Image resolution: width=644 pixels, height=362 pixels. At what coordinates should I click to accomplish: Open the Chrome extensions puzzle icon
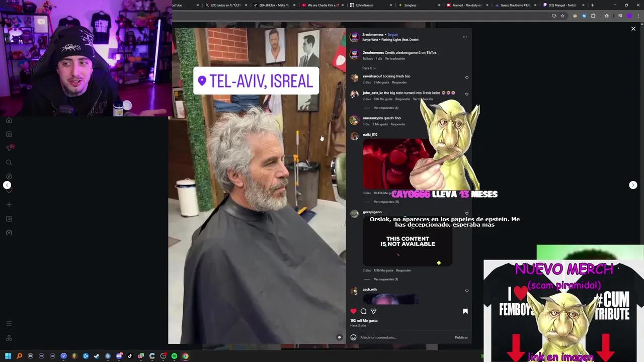[593, 16]
